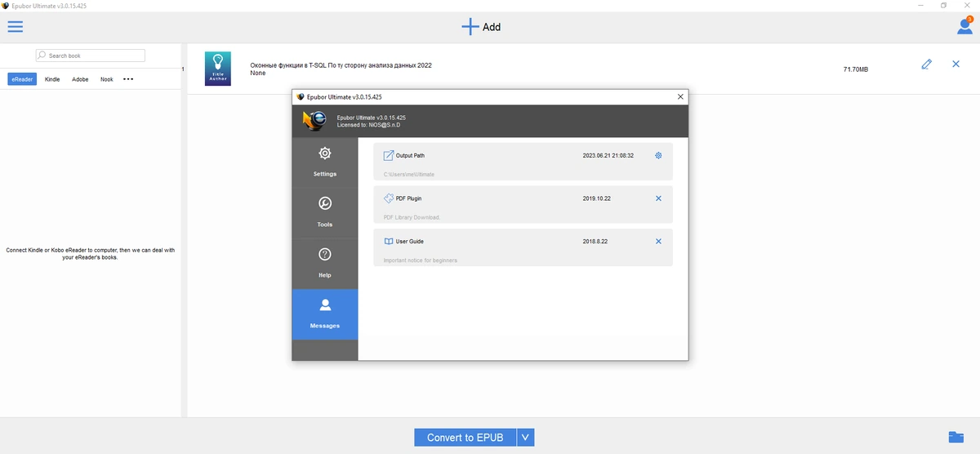The width and height of the screenshot is (980, 454).
Task: Open the user account icon
Action: tap(964, 26)
